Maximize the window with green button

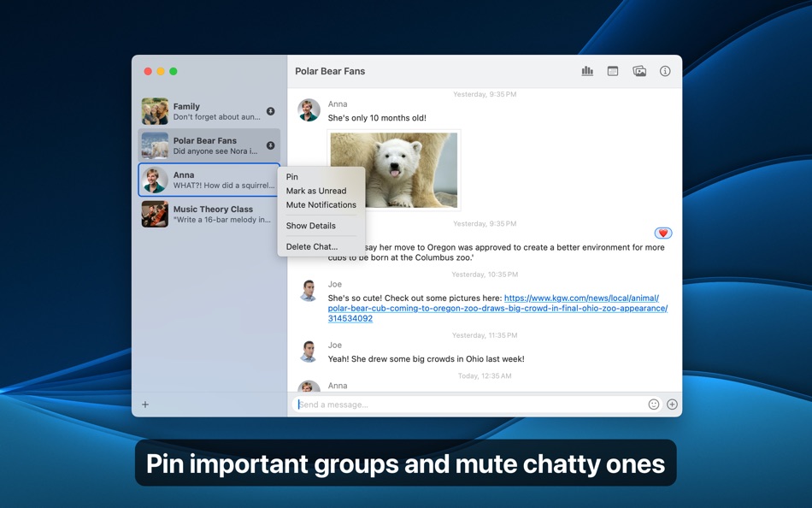(174, 71)
